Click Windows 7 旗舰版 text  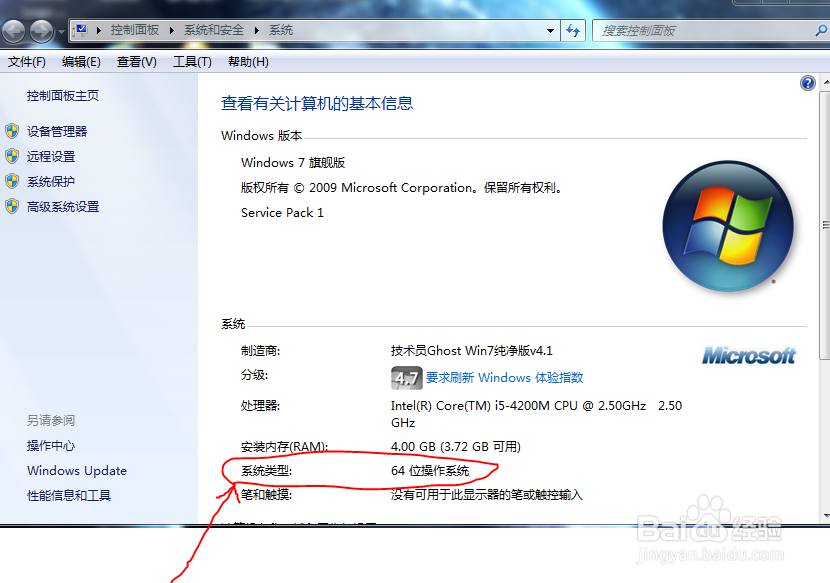point(293,163)
